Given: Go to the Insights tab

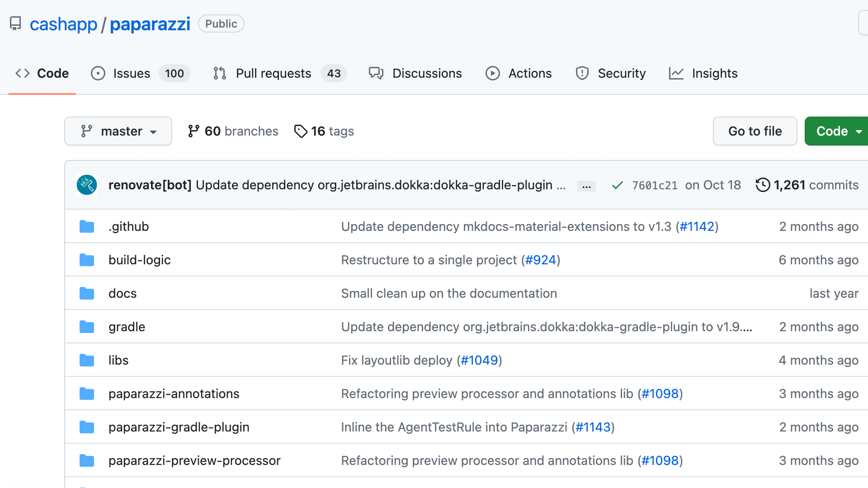Looking at the screenshot, I should click(714, 73).
